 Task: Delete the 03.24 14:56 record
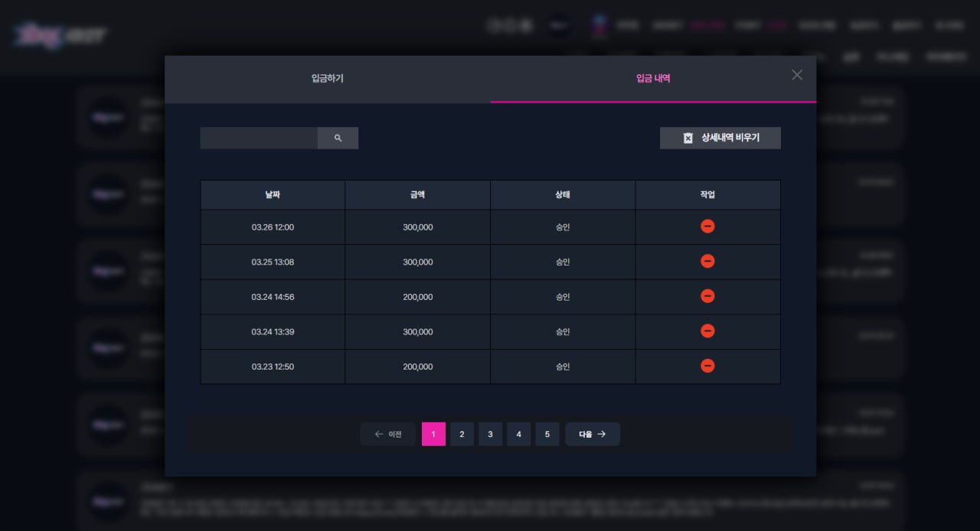(707, 296)
